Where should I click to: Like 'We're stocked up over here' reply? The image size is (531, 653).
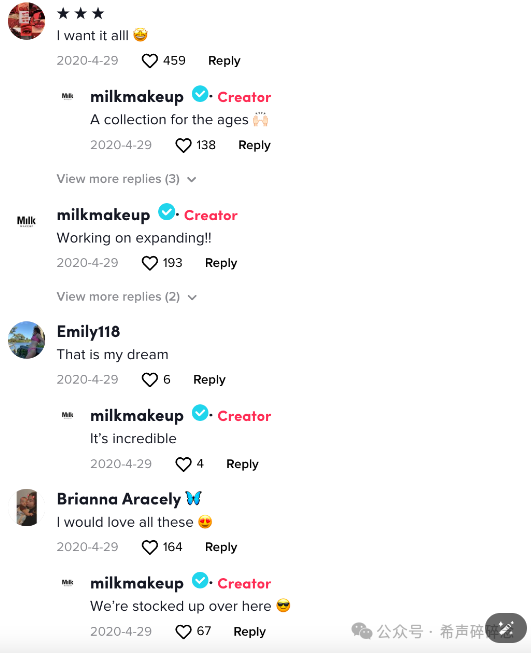pos(183,632)
